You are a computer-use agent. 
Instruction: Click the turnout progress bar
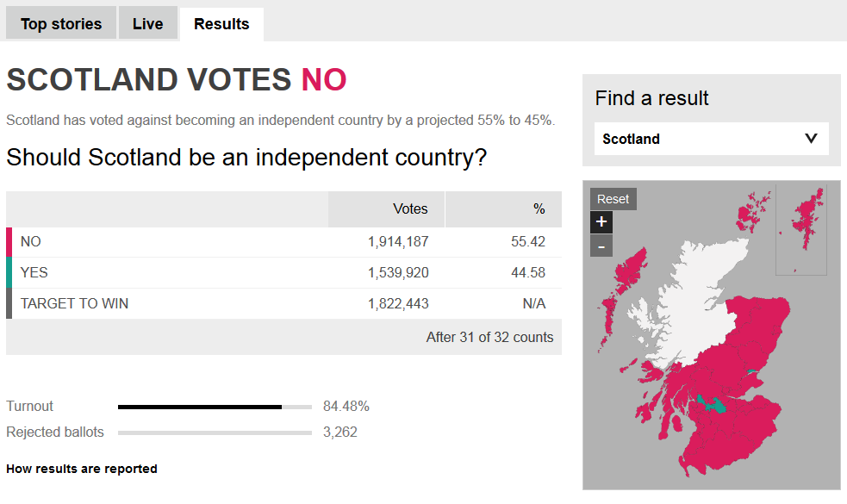pos(215,407)
